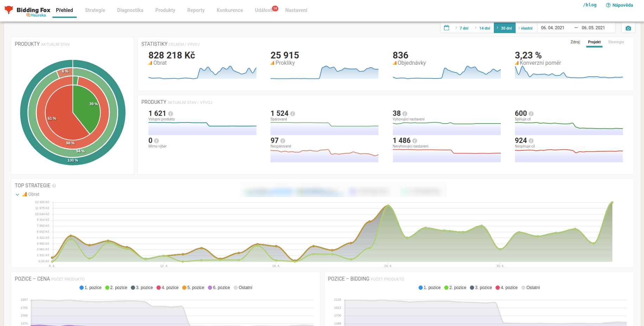Show info icon beside TOP STRATEGIE
Viewport: 644px width, 326px height.
point(54,186)
